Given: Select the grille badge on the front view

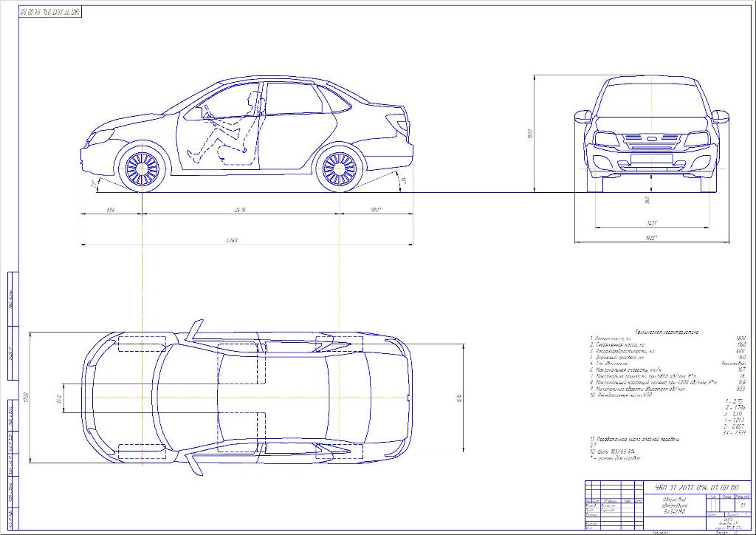Looking at the screenshot, I should pyautogui.click(x=652, y=139).
